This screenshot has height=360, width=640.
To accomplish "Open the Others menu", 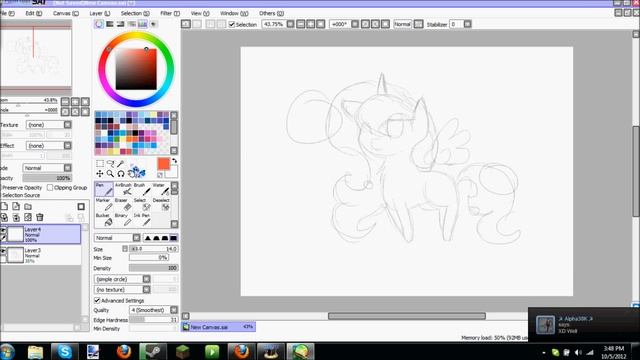I will 271,13.
